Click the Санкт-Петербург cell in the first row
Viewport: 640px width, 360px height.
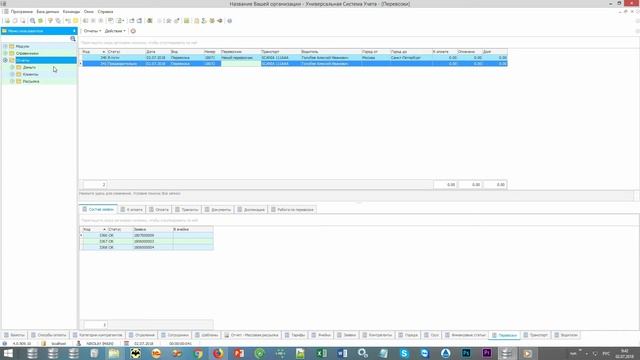(x=410, y=58)
